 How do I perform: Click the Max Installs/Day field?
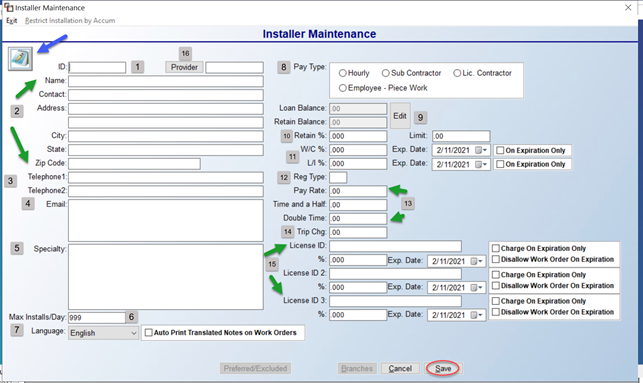coord(97,317)
